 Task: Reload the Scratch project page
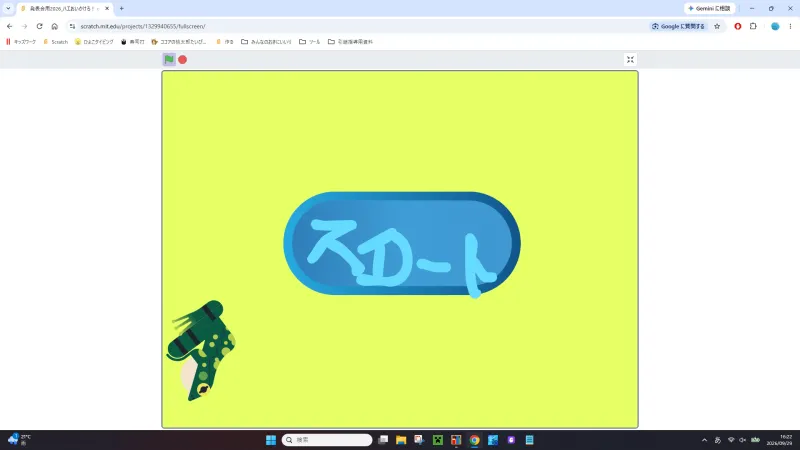(39, 26)
